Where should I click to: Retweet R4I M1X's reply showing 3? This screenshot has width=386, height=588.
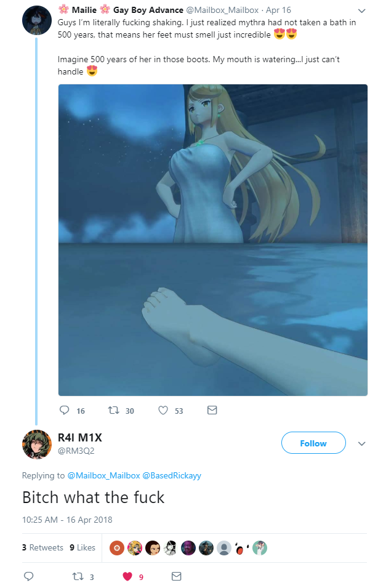[x=78, y=576]
